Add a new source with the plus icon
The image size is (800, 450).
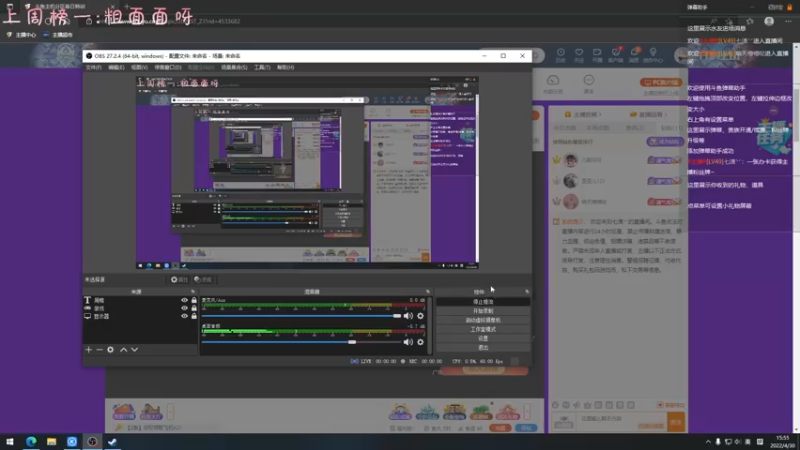[88, 349]
